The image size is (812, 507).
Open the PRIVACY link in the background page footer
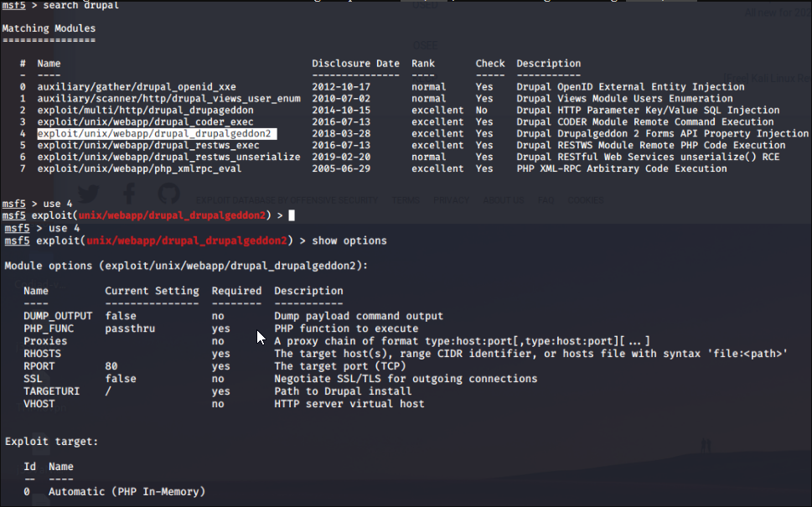451,200
